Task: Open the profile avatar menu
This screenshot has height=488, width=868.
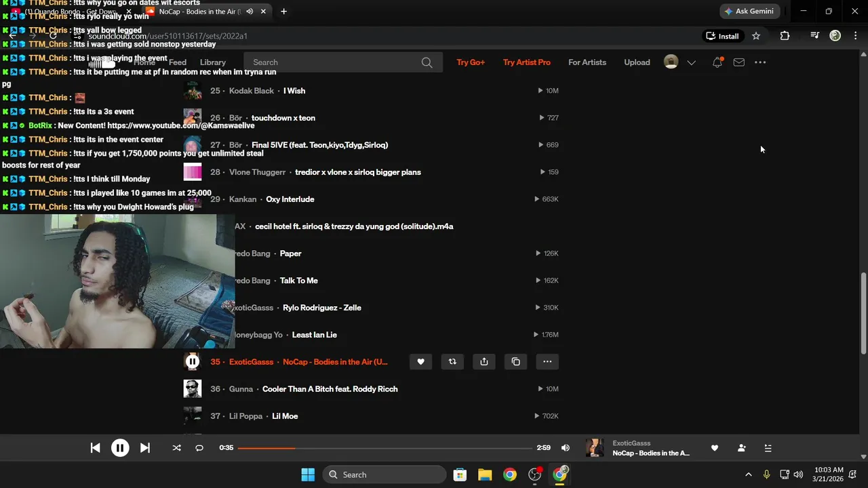Action: point(671,62)
